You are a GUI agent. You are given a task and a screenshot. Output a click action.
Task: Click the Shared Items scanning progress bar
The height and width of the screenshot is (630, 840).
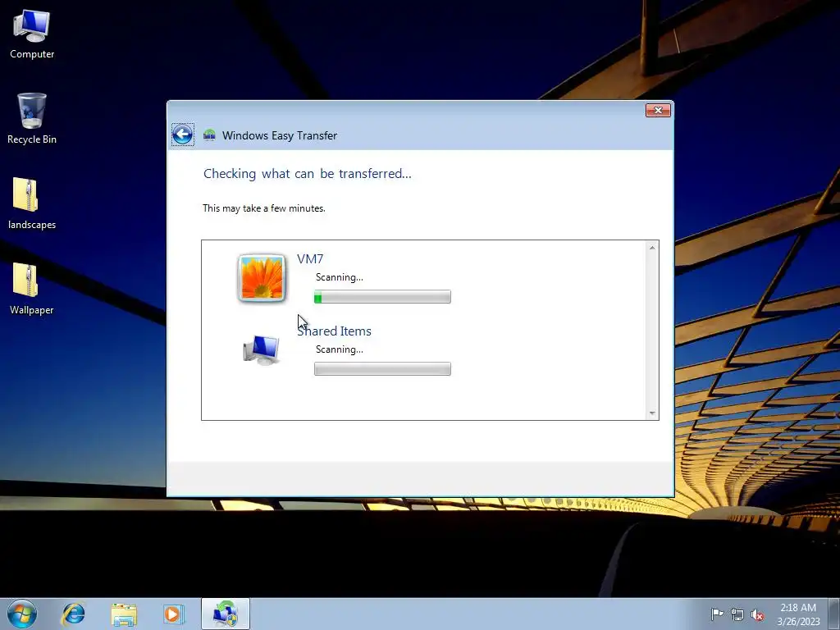[382, 368]
